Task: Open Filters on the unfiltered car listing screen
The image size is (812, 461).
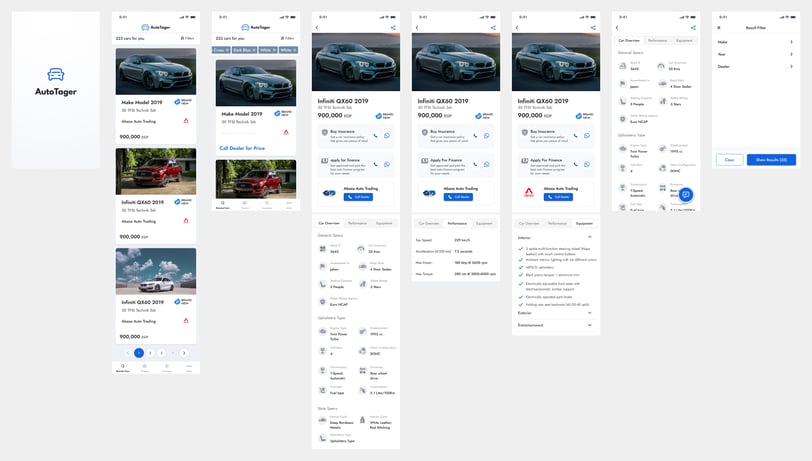Action: [x=187, y=38]
